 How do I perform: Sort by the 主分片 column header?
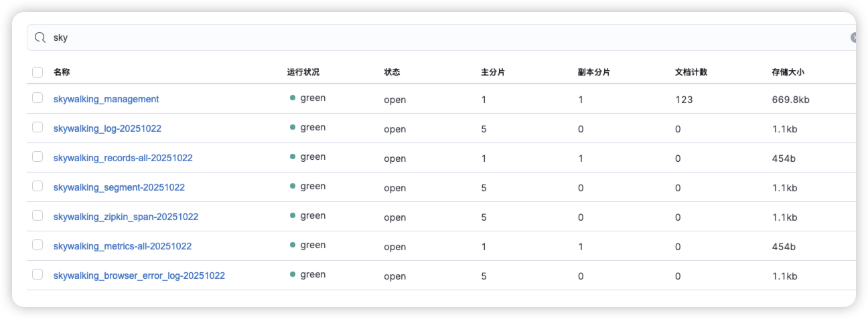pos(493,72)
